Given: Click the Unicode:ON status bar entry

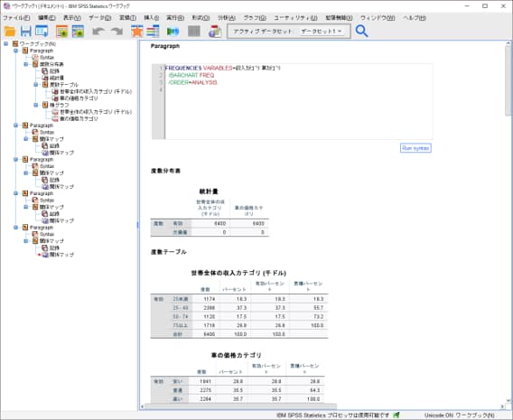Looking at the screenshot, I should point(439,415).
